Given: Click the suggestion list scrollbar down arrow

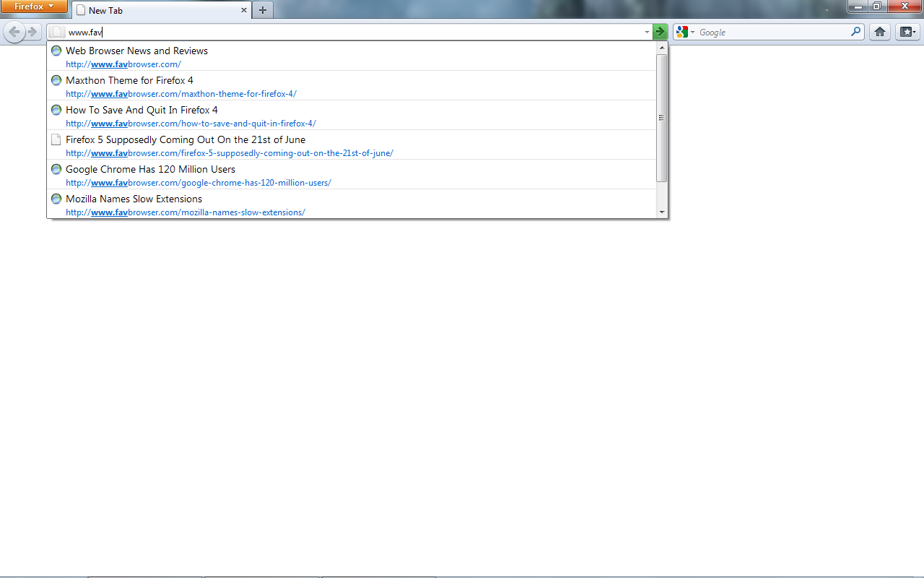Looking at the screenshot, I should (662, 212).
